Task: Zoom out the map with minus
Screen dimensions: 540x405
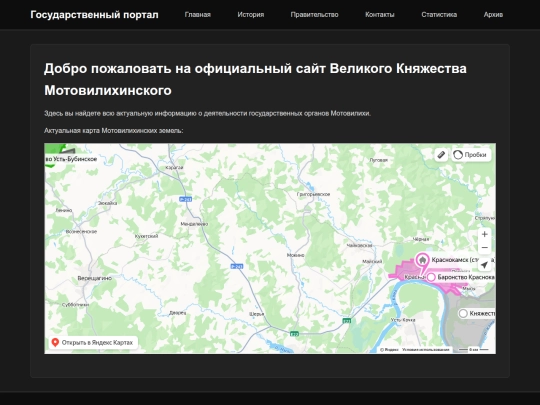Action: [485, 248]
